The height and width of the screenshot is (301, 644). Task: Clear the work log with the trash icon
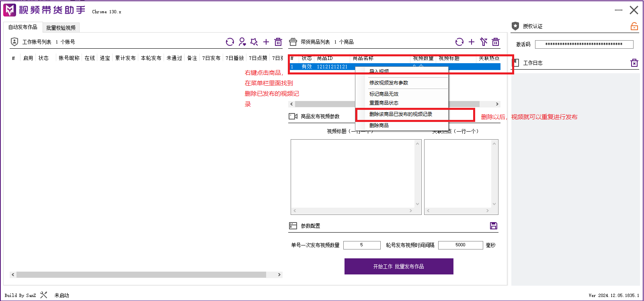coord(634,63)
